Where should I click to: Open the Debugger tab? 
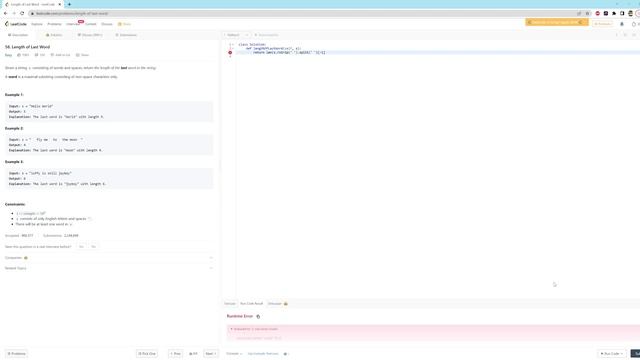tap(278, 304)
